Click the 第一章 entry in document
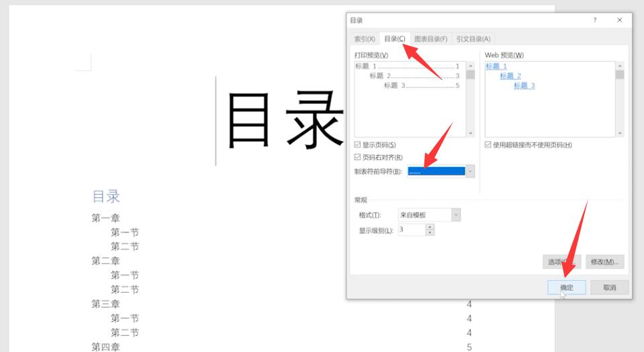This screenshot has width=644, height=352. (105, 218)
